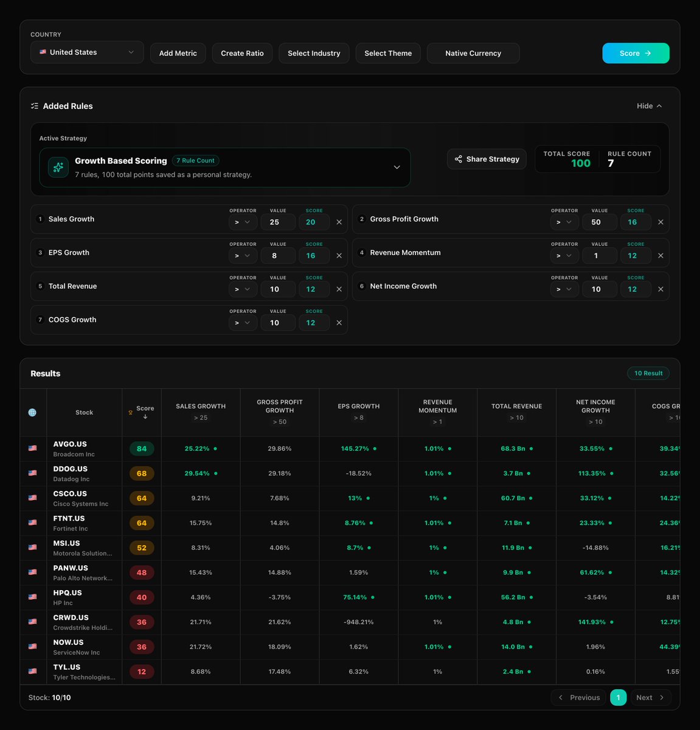The width and height of the screenshot is (700, 730).
Task: Select page 1 in pagination
Action: 618,697
